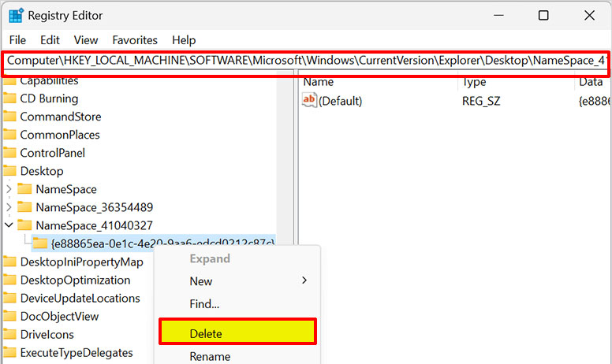This screenshot has height=364, width=612.
Task: Click the NameSpace_36354489 folder icon
Action: 24,206
